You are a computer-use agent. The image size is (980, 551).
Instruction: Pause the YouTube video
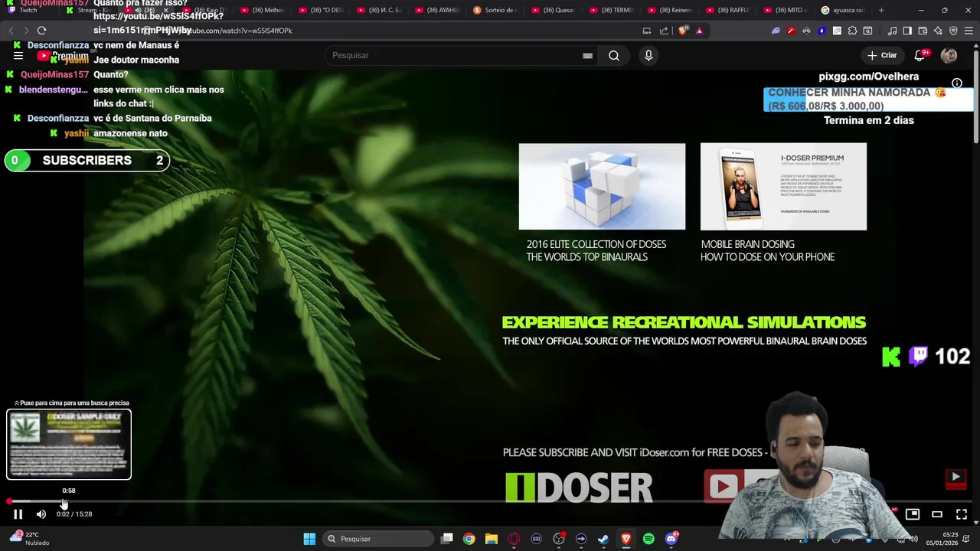(x=18, y=514)
